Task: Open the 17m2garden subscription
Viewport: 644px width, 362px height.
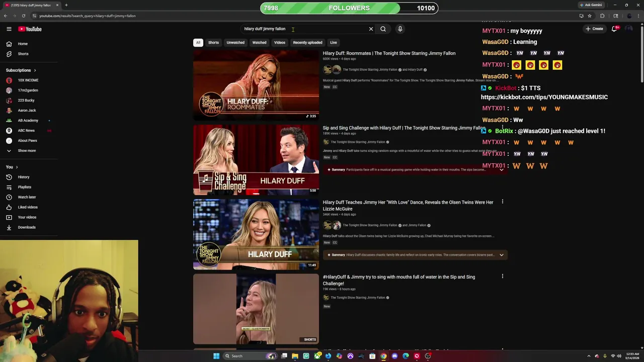Action: tap(28, 90)
